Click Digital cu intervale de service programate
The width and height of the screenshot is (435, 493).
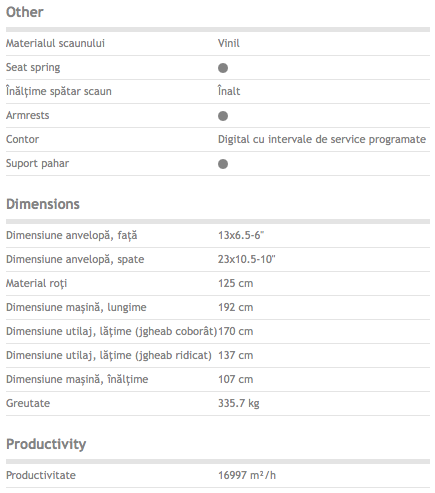point(322,139)
